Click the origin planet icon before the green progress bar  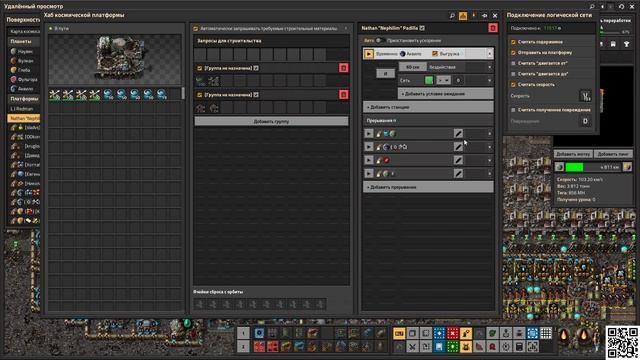point(560,167)
